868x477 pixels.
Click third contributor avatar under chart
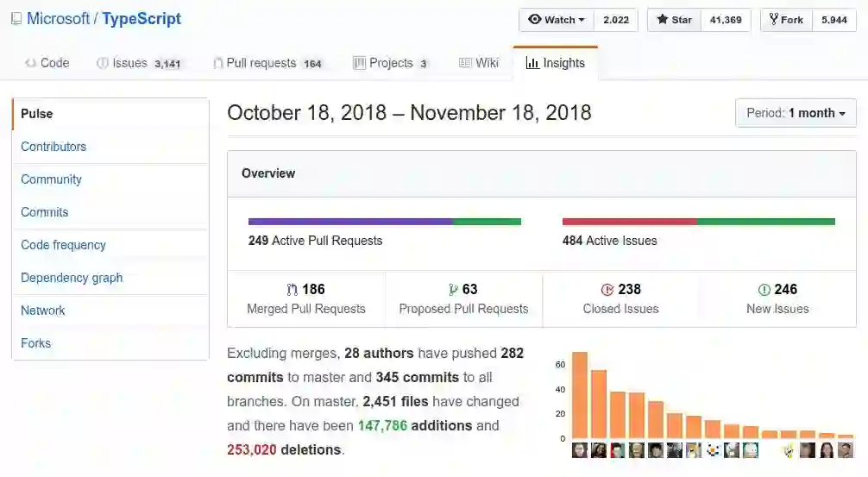coord(617,450)
